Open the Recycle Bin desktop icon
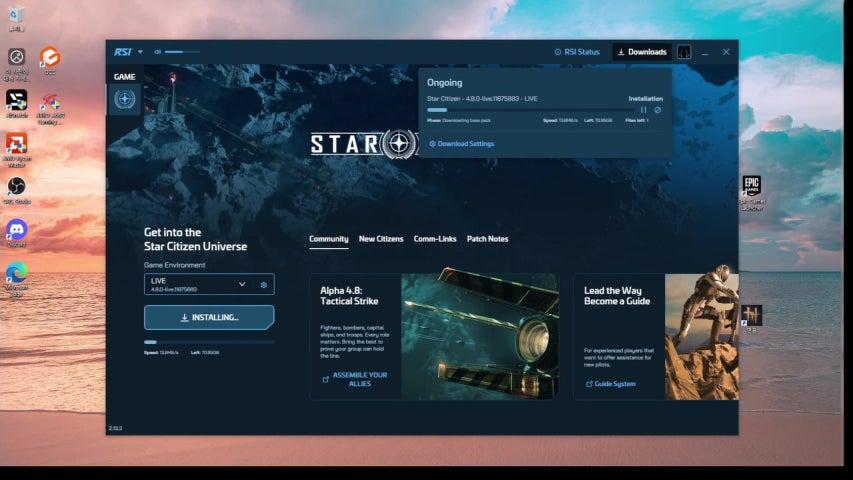This screenshot has height=480, width=853. [16, 17]
